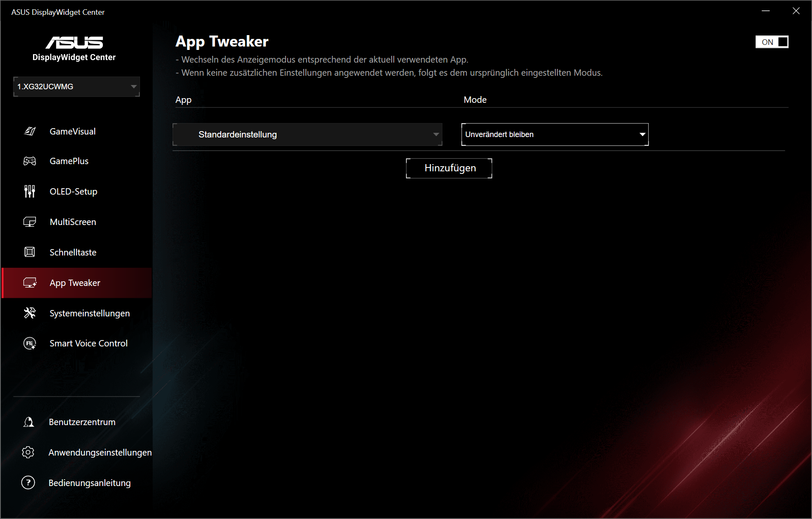Select the OLED-Setup menu label
The image size is (812, 519).
pos(74,192)
